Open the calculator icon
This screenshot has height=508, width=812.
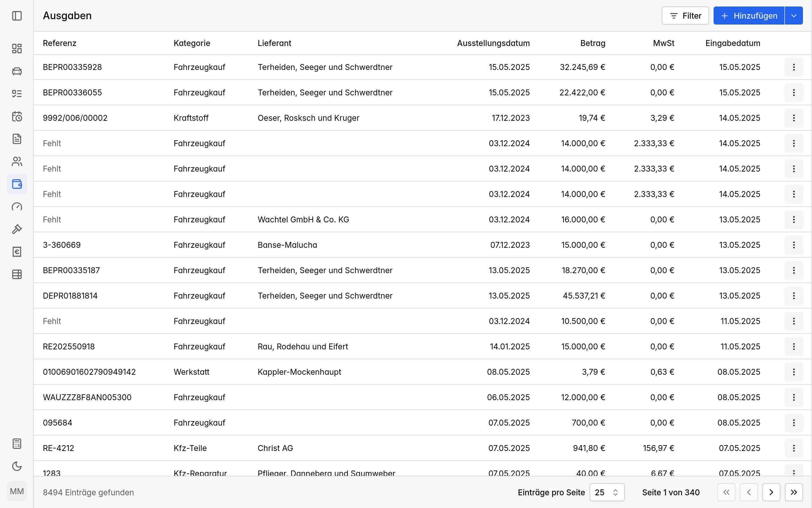click(x=17, y=444)
